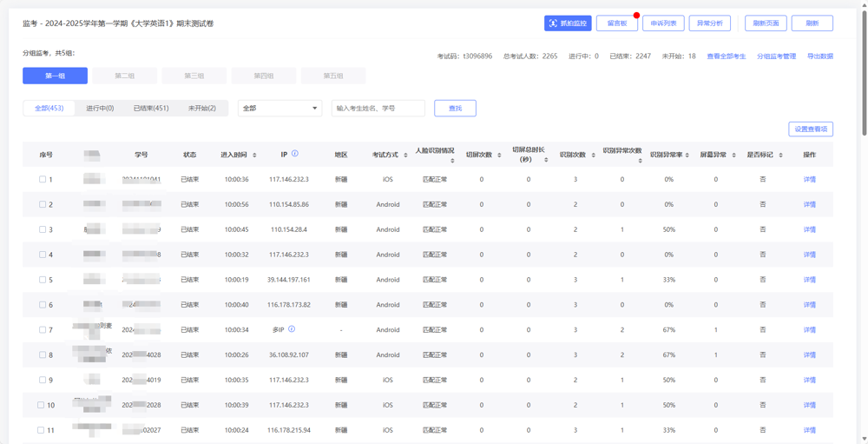This screenshot has width=868, height=444.
Task: Click the 导出数据 export link
Action: pos(820,56)
